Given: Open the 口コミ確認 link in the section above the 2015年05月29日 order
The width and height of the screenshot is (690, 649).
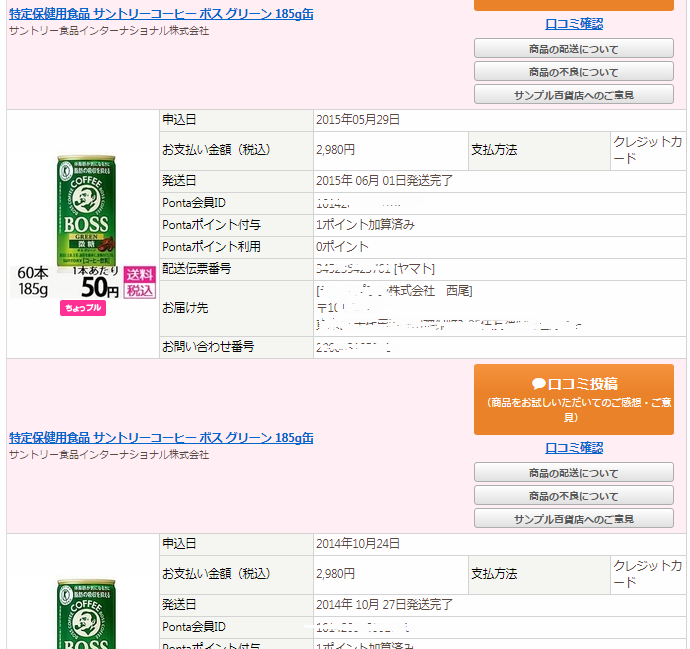Looking at the screenshot, I should [x=574, y=24].
